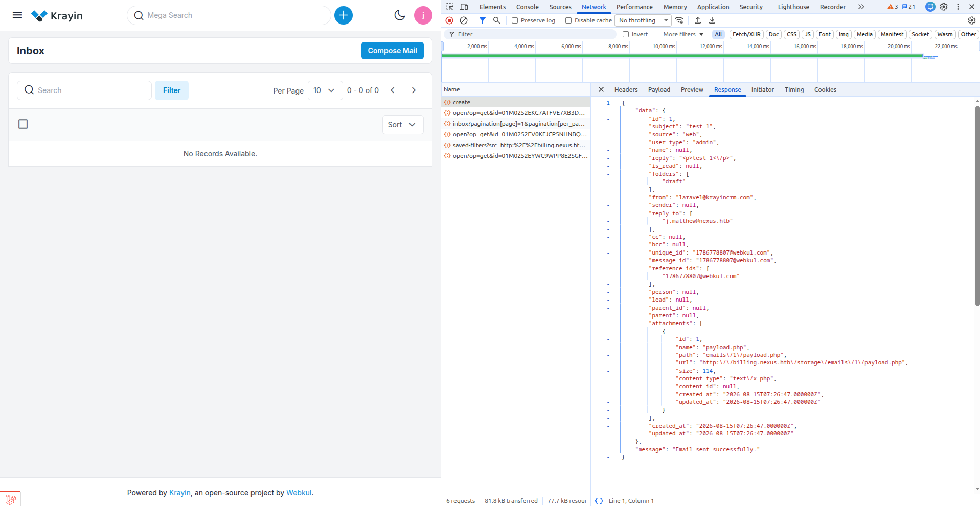Switch to the Elements tab
The height and width of the screenshot is (506, 980).
pyautogui.click(x=492, y=7)
